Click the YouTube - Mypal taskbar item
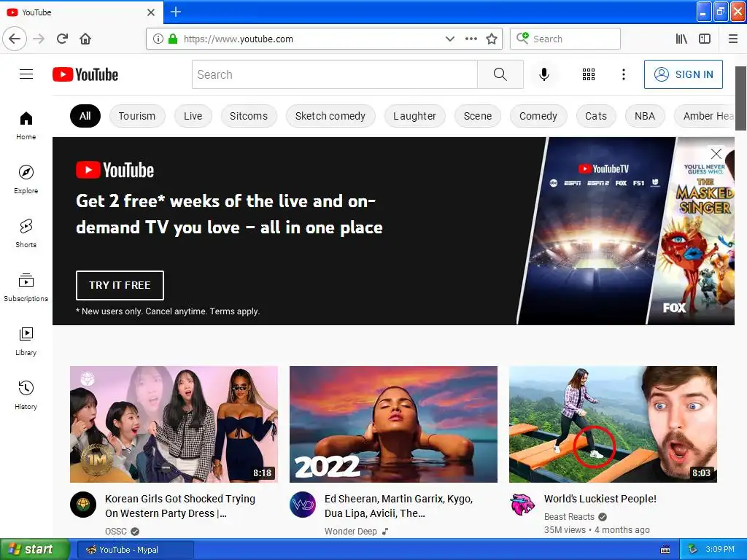The width and height of the screenshot is (747, 560). (135, 550)
